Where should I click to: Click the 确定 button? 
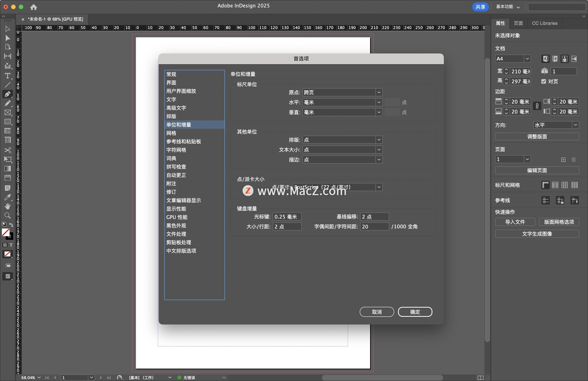coord(415,312)
